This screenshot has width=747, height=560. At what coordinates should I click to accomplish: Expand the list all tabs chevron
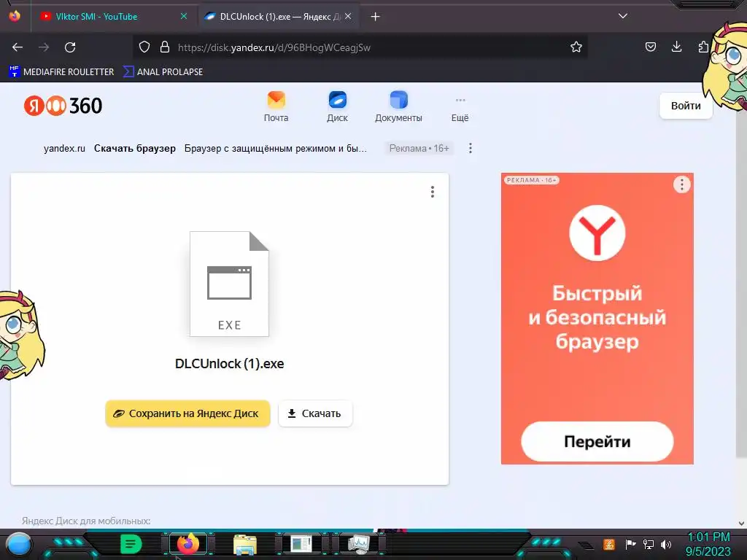tap(623, 16)
